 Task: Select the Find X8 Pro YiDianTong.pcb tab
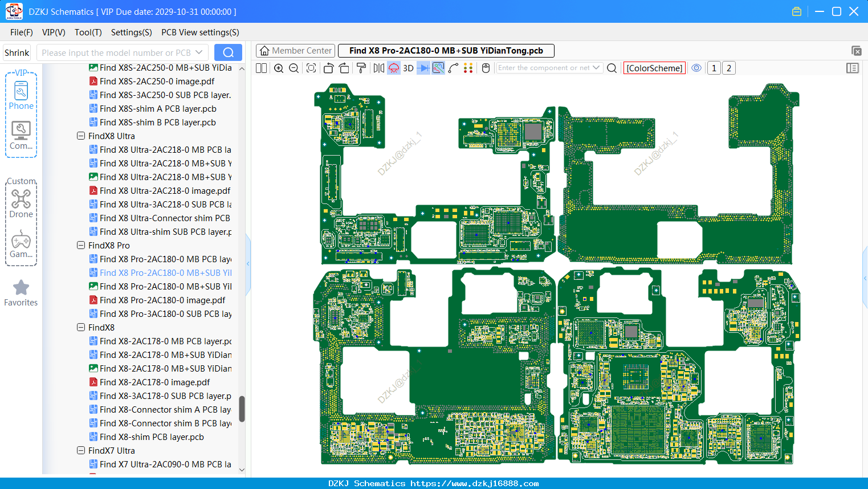[x=446, y=51]
